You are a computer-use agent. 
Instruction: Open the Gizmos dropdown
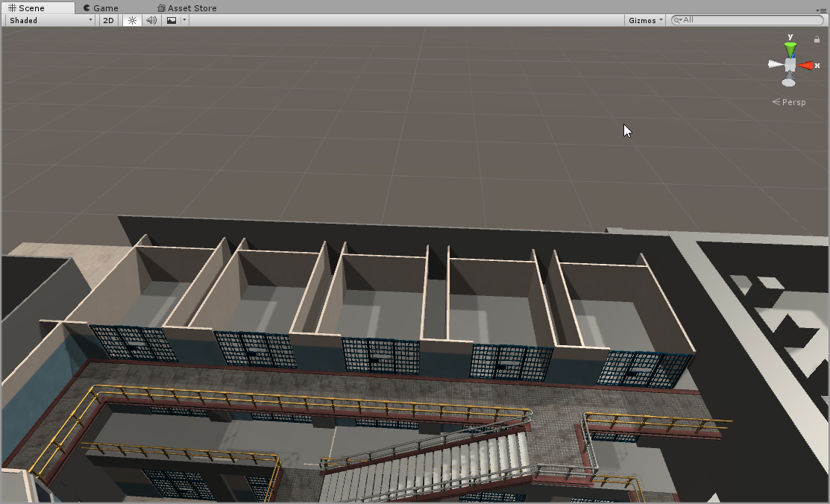coord(645,20)
